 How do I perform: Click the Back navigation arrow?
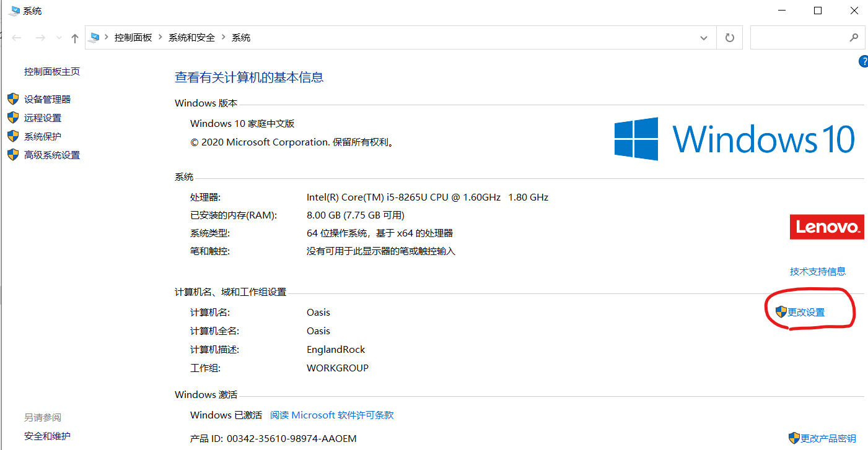(17, 38)
